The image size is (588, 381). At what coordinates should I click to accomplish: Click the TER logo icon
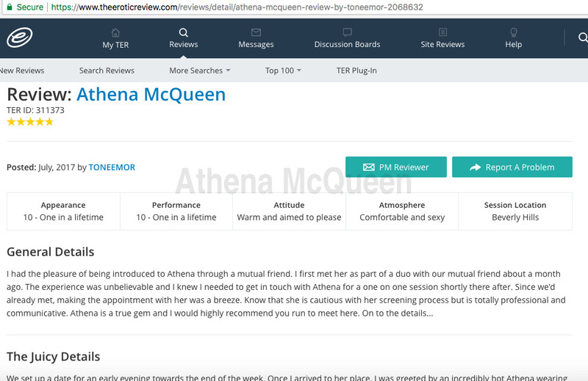pos(20,37)
